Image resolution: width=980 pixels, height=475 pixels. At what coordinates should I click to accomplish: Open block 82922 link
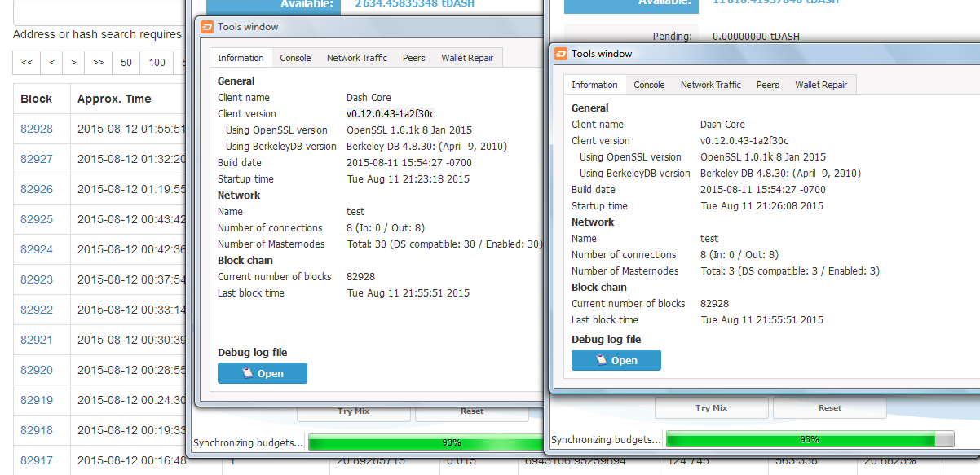point(37,310)
